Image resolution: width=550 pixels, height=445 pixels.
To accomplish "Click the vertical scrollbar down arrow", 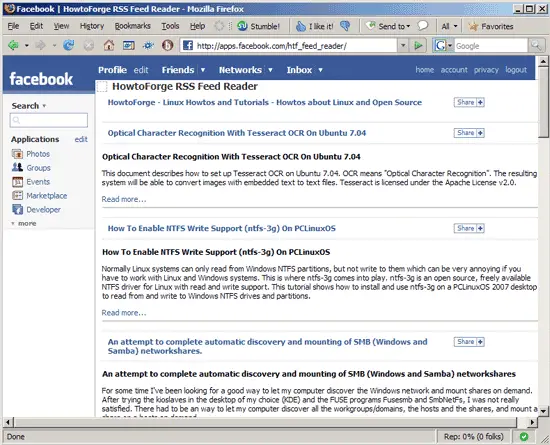I will click(x=543, y=410).
